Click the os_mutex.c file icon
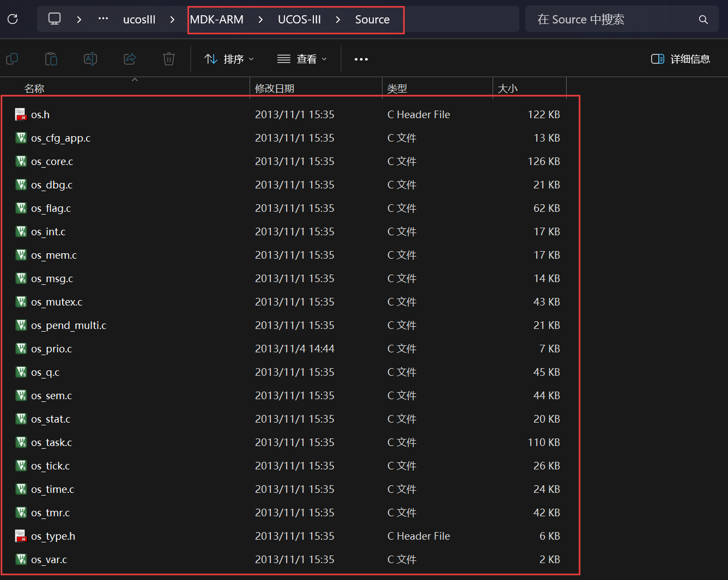728x580 pixels. tap(21, 302)
